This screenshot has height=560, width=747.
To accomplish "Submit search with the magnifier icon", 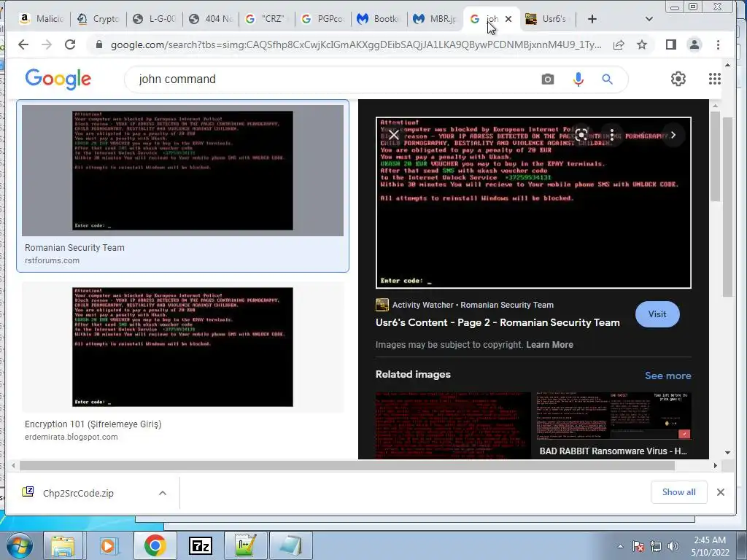I will coord(607,79).
